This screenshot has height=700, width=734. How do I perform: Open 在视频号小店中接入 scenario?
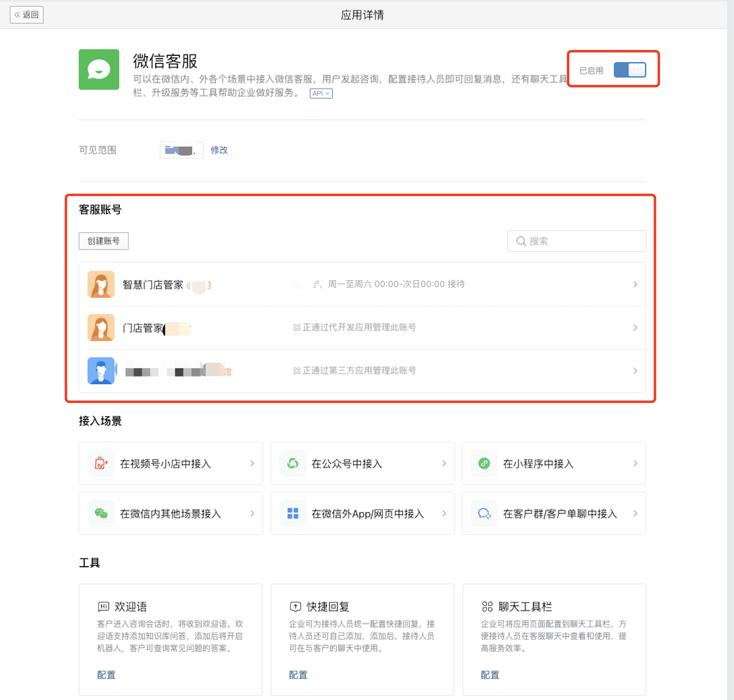point(171,464)
